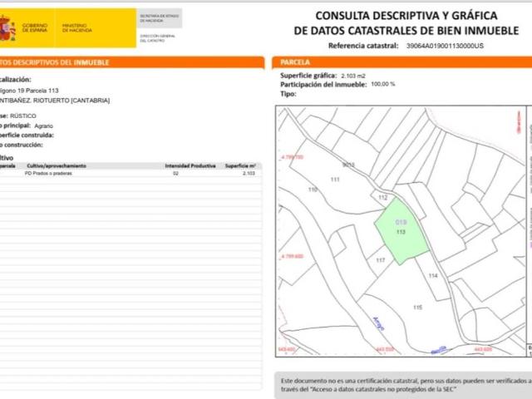Select parcel 114 on the map

pyautogui.click(x=432, y=275)
